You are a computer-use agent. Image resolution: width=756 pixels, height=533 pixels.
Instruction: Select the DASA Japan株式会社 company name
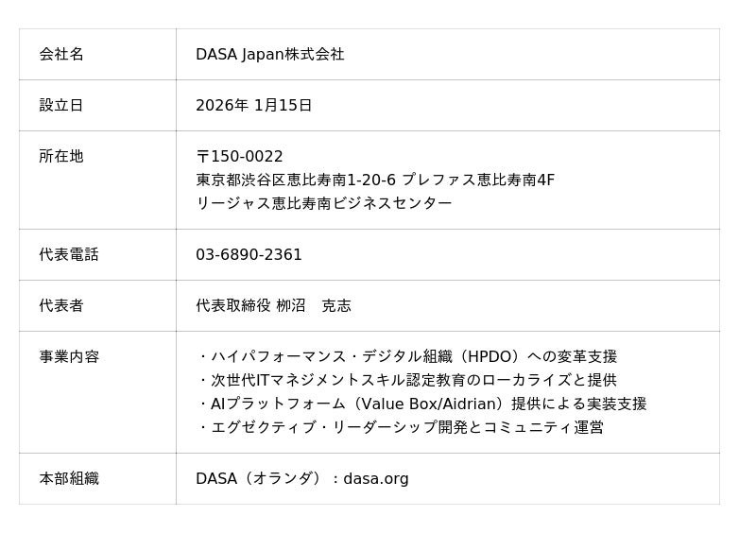(x=269, y=54)
